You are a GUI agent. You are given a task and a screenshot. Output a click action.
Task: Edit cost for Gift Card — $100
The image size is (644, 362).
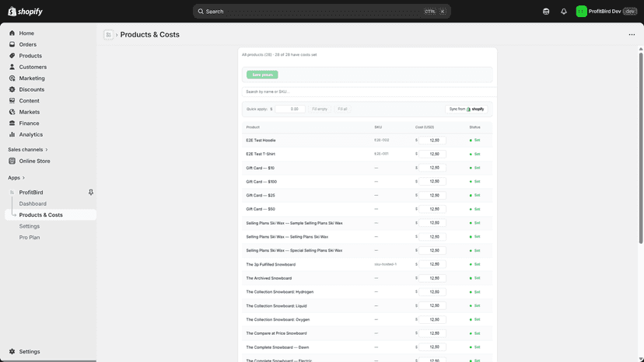point(432,182)
